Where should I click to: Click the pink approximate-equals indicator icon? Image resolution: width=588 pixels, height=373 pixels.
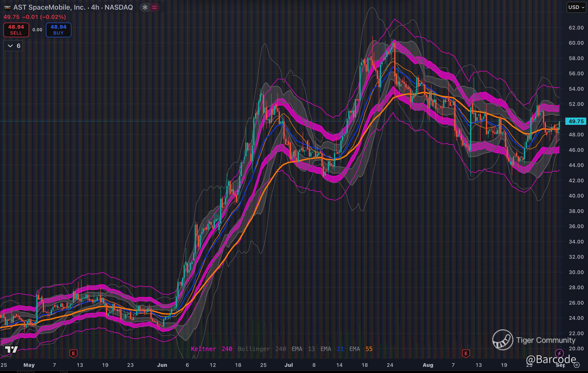click(x=154, y=7)
